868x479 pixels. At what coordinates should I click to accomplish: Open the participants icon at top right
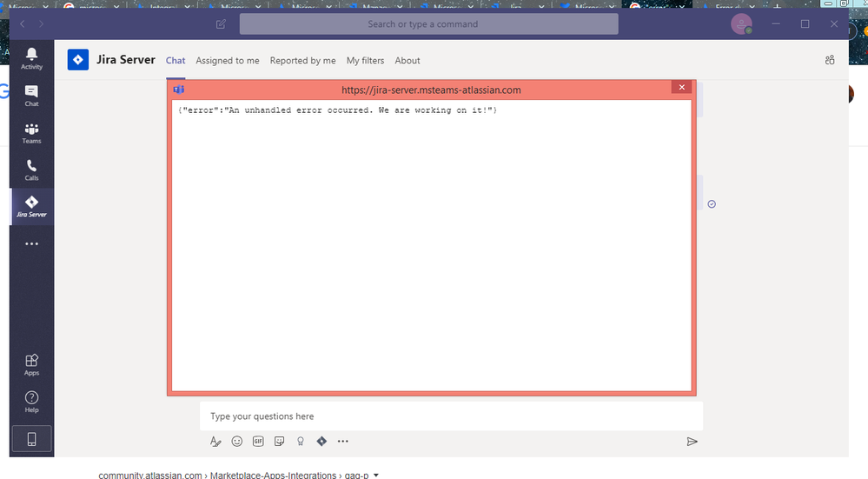tap(830, 60)
